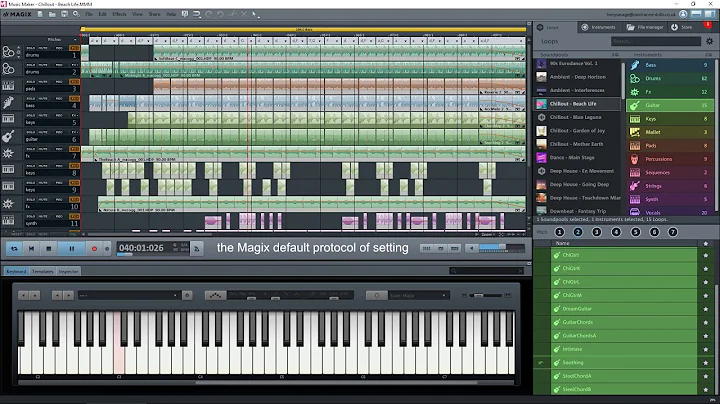
Task: Click the metronome icon next to the time display
Action: pos(197,249)
